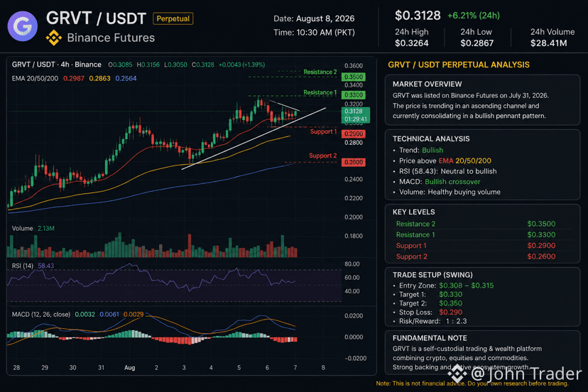Click the 24h Low $0.2867 stat
The width and height of the screenshot is (588, 392).
point(477,38)
